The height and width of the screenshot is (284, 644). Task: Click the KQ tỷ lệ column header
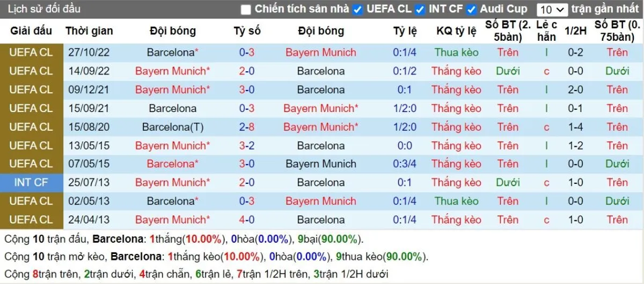pos(456,31)
